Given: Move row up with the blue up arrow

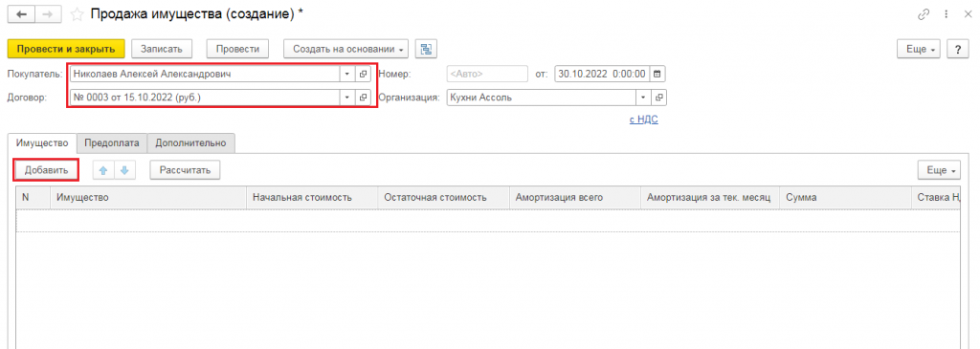Looking at the screenshot, I should (x=103, y=170).
